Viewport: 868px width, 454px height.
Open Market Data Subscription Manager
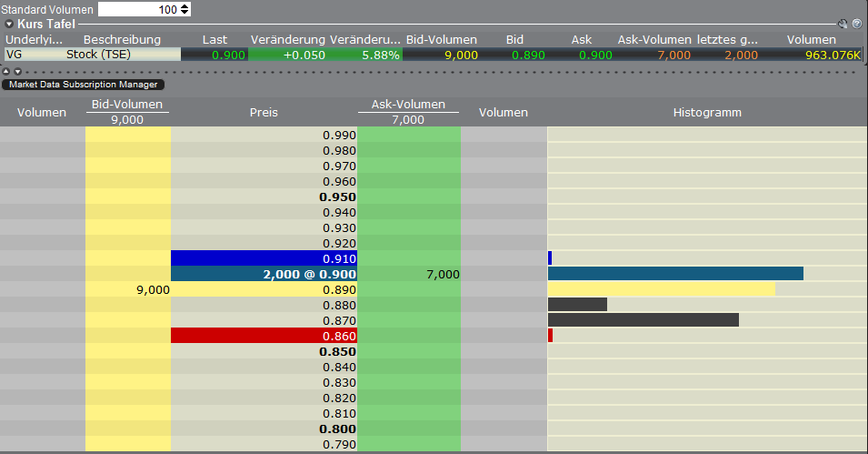83,85
